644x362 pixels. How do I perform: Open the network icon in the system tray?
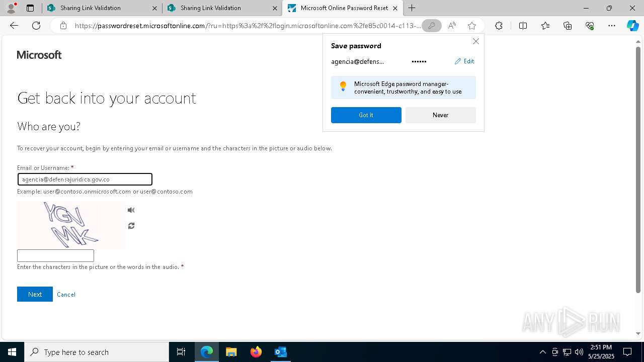click(x=567, y=352)
